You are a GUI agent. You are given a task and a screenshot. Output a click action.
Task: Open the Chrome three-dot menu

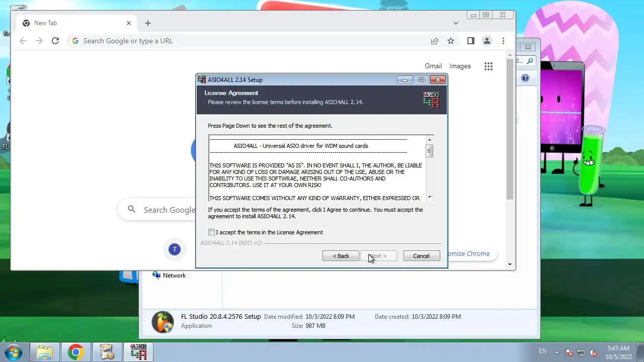[x=503, y=41]
